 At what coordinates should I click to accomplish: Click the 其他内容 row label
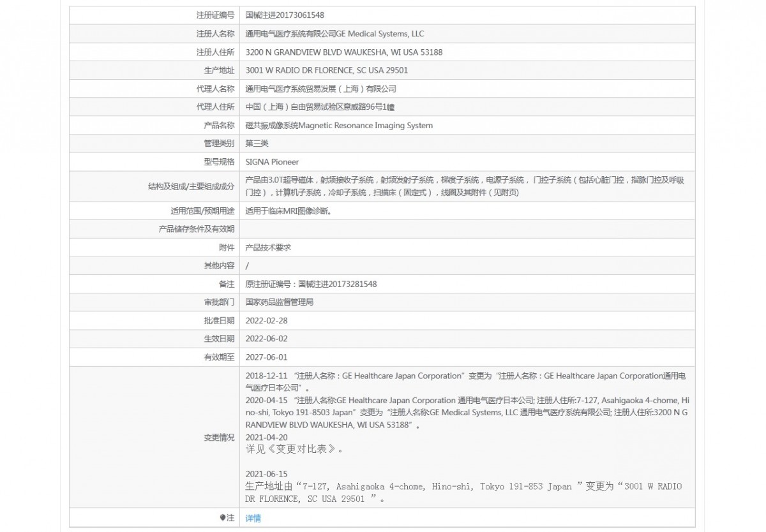pyautogui.click(x=219, y=265)
